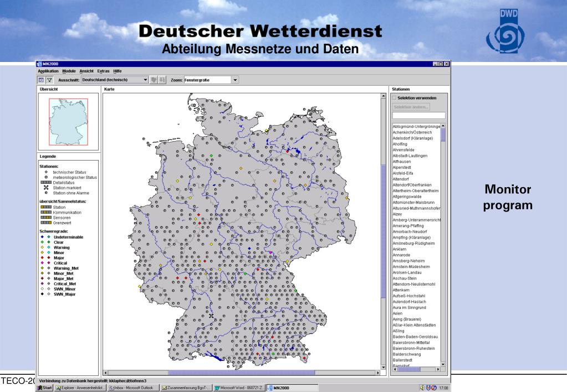Image resolution: width=567 pixels, height=392 pixels.
Task: Select 'Anklam' in the station list
Action: point(400,249)
